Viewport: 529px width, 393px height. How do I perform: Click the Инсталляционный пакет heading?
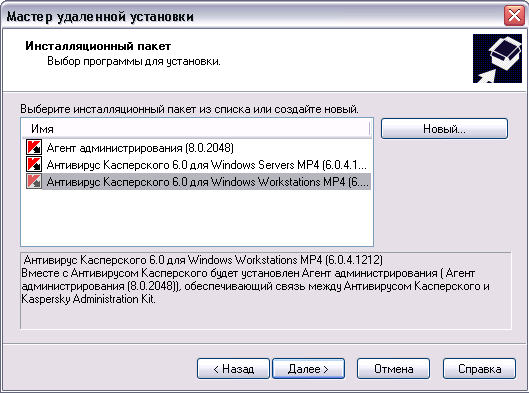98,46
